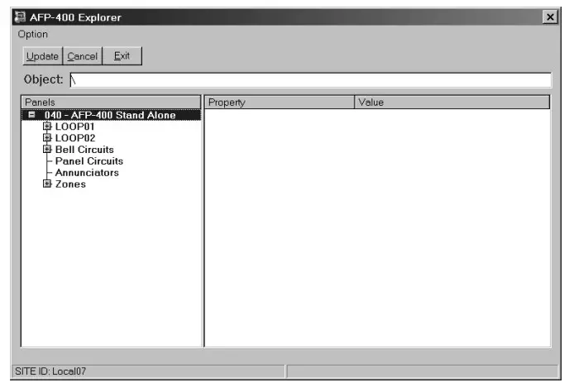Click the Property column header
569x392 pixels.
[x=280, y=103]
